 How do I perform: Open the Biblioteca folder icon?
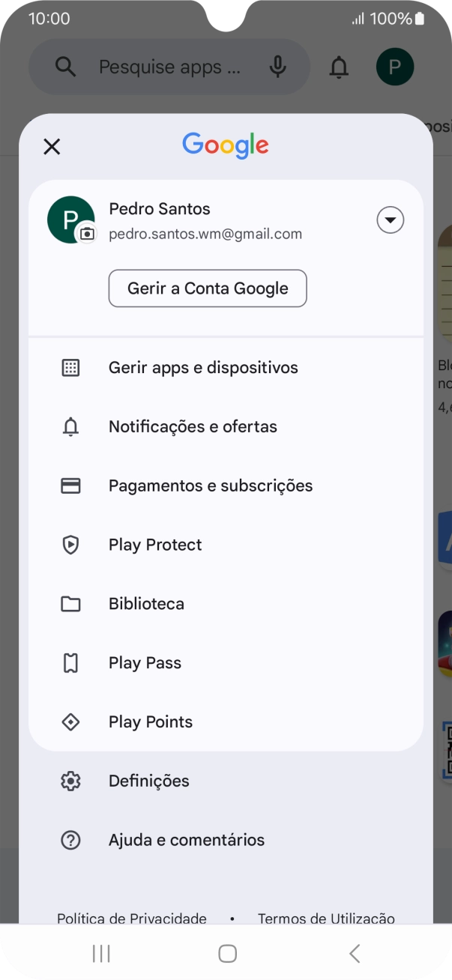tap(70, 604)
